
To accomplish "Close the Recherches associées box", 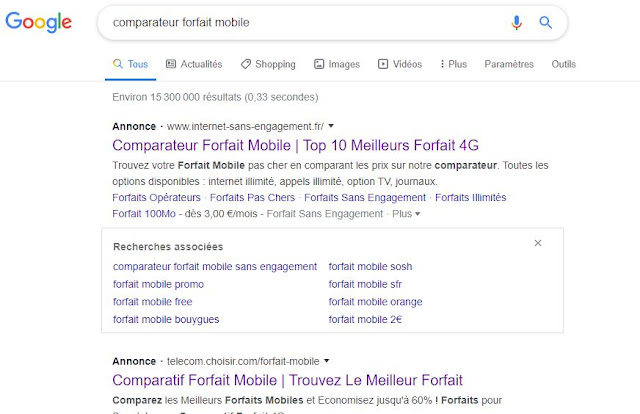I will tap(538, 243).
